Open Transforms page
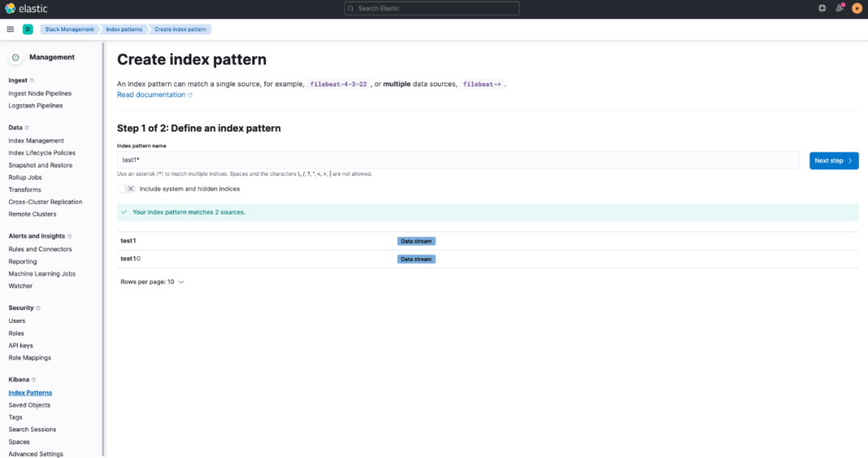The height and width of the screenshot is (458, 868). click(x=25, y=190)
